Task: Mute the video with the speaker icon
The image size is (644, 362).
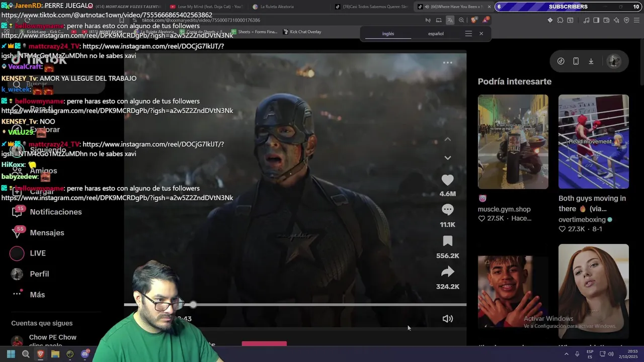Action: click(x=447, y=319)
